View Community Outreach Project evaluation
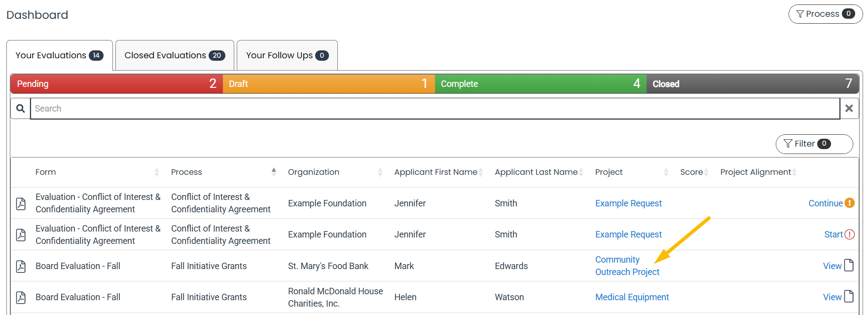The width and height of the screenshot is (868, 315). click(832, 266)
